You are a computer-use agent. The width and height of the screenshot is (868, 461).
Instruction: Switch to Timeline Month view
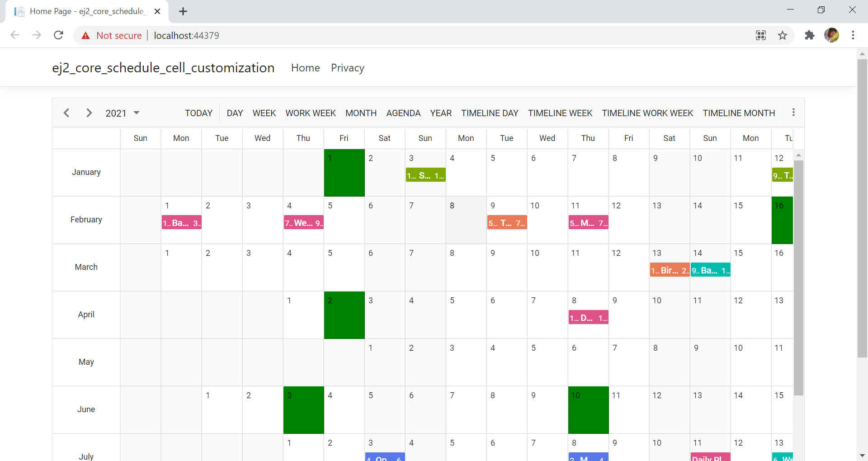[738, 113]
